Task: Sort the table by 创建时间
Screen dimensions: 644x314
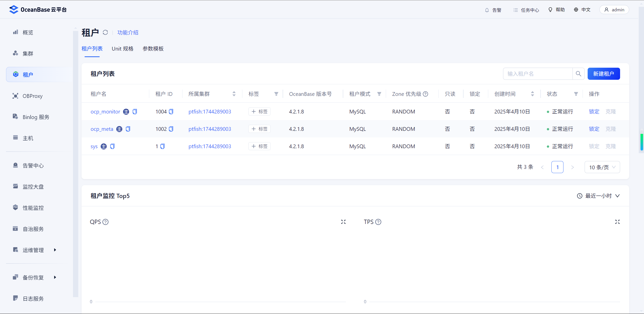Action: (x=532, y=94)
